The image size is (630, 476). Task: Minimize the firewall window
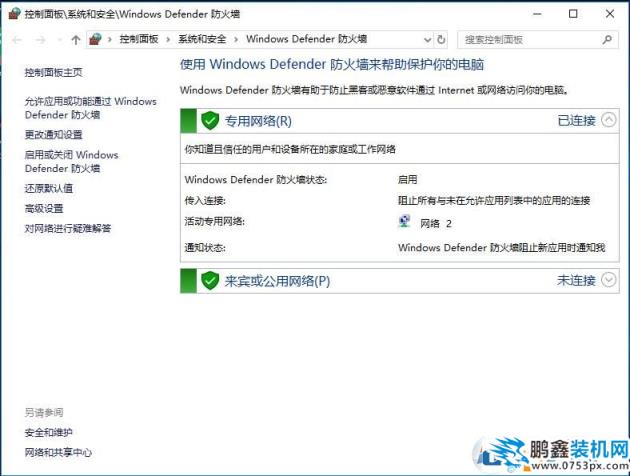point(537,14)
